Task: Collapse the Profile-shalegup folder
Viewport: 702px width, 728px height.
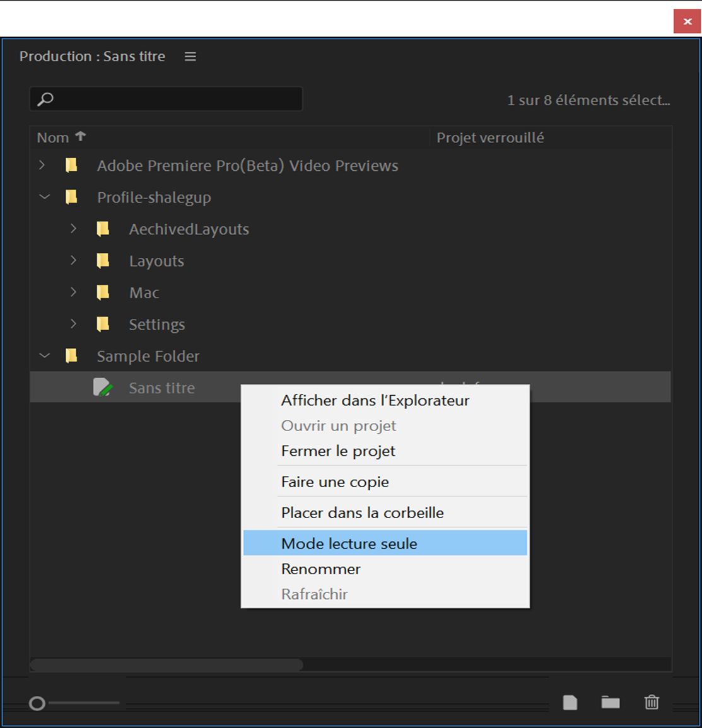Action: (x=43, y=197)
